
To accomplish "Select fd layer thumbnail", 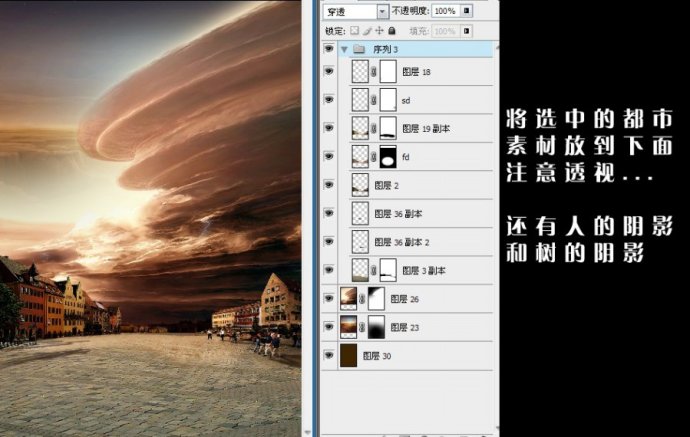I will [x=360, y=157].
